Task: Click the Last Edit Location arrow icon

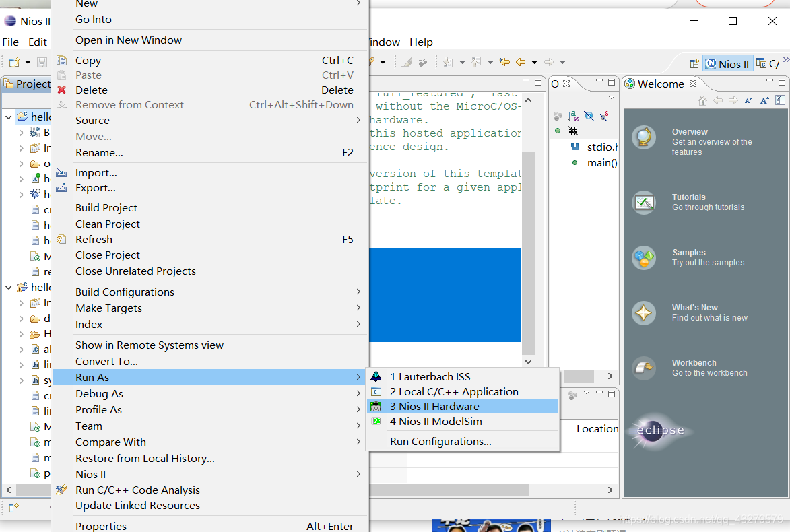Action: pyautogui.click(x=504, y=62)
